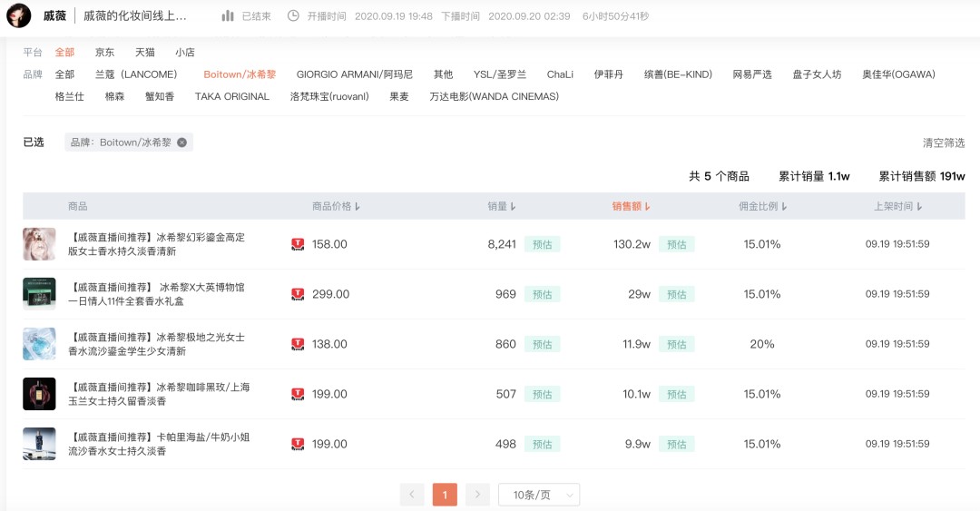Filter by brand 奥佳华(OGAWA)
This screenshot has height=511, width=980.
point(898,74)
